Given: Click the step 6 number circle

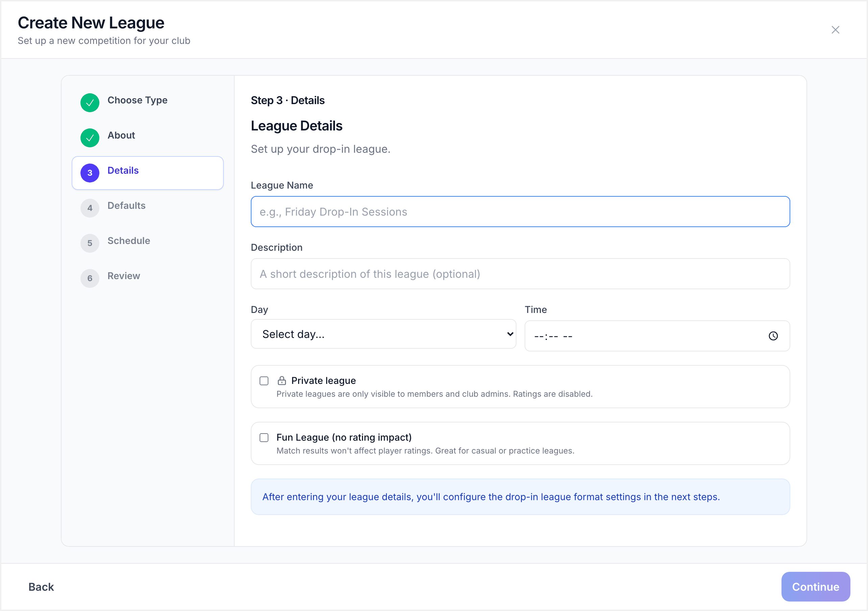Looking at the screenshot, I should click(90, 278).
